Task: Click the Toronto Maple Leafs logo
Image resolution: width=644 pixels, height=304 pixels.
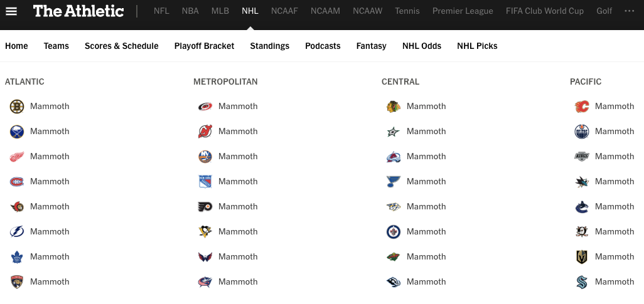Action: click(17, 257)
